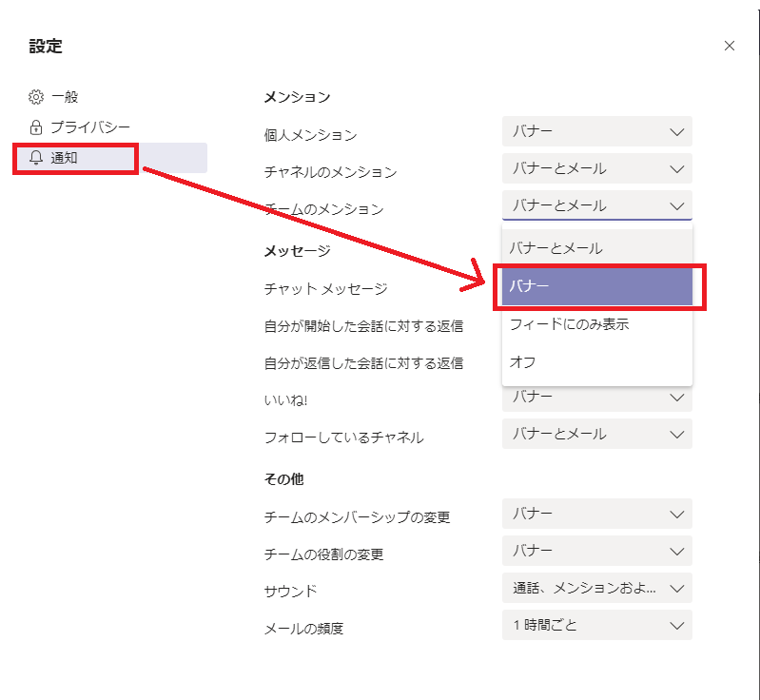Image resolution: width=760 pixels, height=700 pixels.
Task: Open the チームのメンバーシップの変更 dropdown
Action: 596,514
